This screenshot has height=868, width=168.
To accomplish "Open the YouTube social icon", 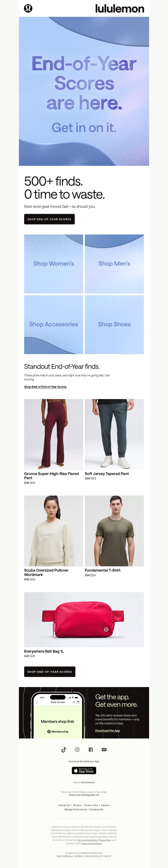I will click(x=104, y=749).
